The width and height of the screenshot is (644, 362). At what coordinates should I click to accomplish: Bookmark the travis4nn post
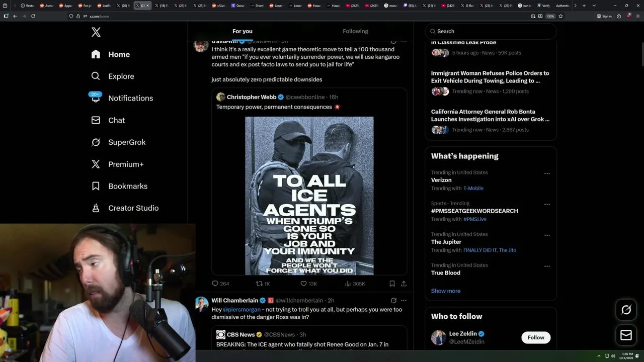(x=392, y=284)
